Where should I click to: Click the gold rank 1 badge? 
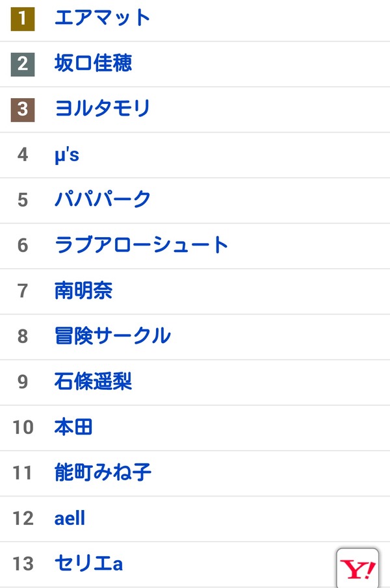tap(23, 18)
